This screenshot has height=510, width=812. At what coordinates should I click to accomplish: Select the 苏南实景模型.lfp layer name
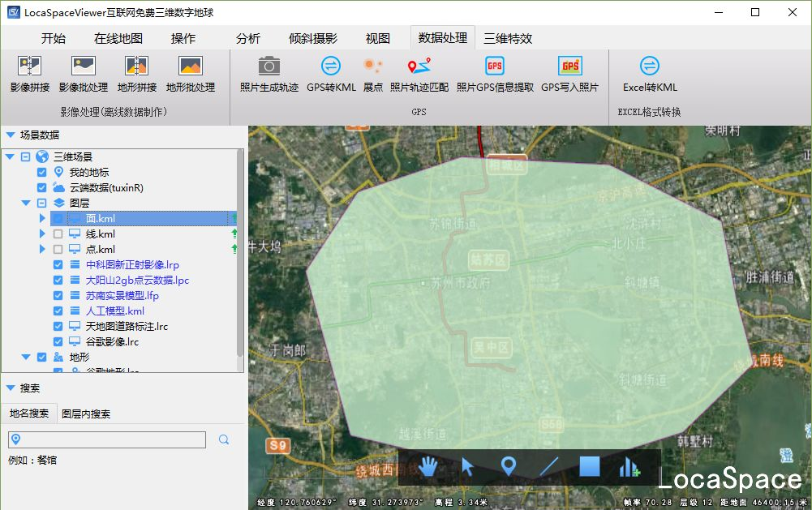click(x=122, y=296)
